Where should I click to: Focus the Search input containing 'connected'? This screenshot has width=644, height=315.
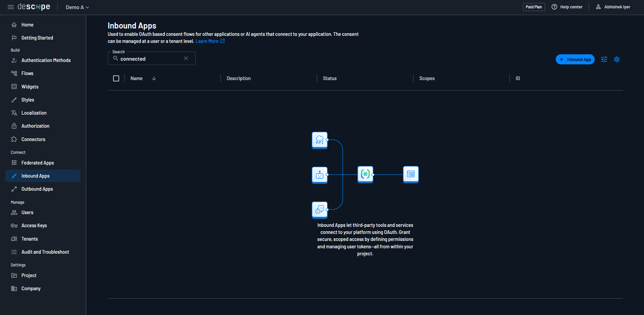click(149, 59)
